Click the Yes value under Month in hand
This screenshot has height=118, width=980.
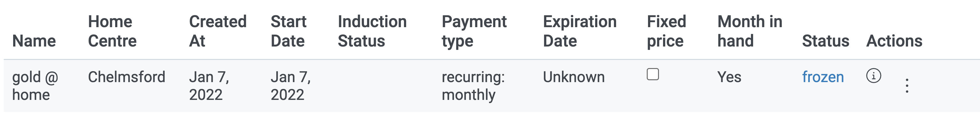[729, 77]
